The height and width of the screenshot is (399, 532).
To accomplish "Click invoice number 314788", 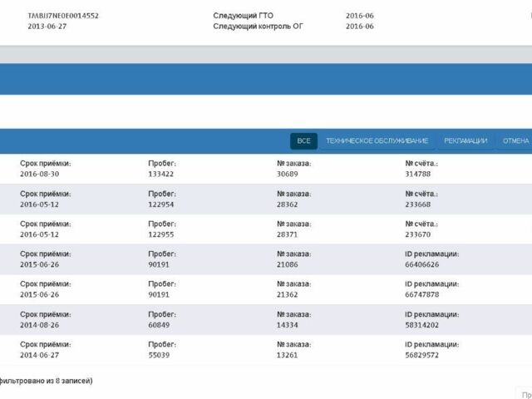I will 417,174.
